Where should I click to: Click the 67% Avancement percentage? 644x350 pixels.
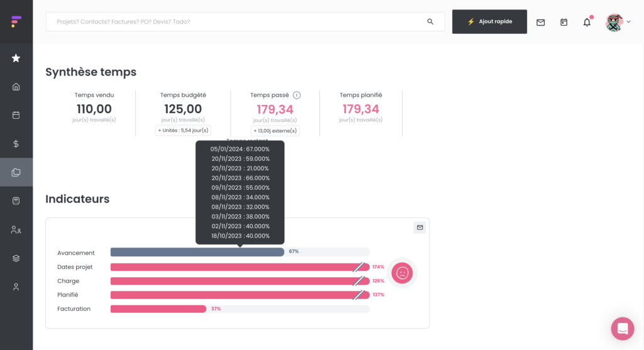[294, 251]
